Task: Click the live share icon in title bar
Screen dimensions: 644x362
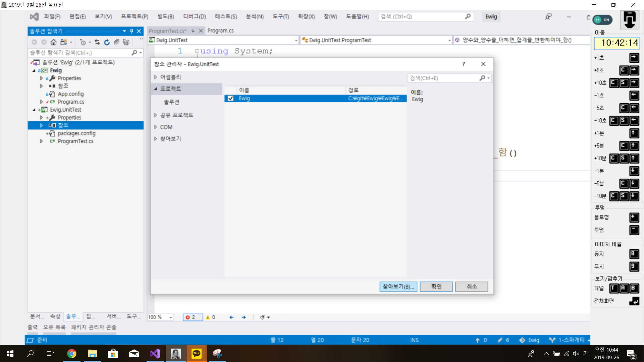Action: click(x=548, y=16)
